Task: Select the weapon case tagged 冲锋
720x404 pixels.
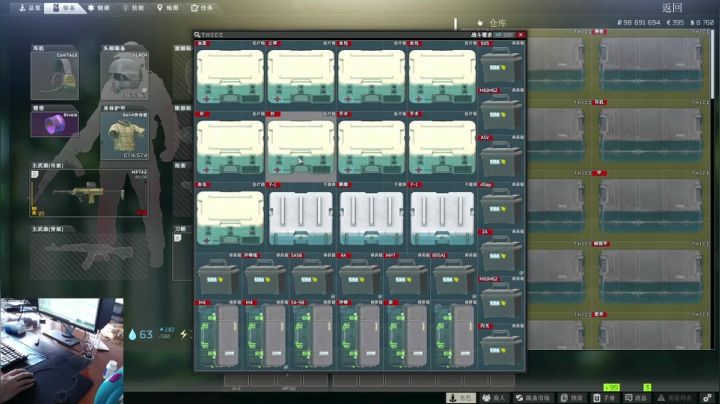Action: tap(360, 335)
